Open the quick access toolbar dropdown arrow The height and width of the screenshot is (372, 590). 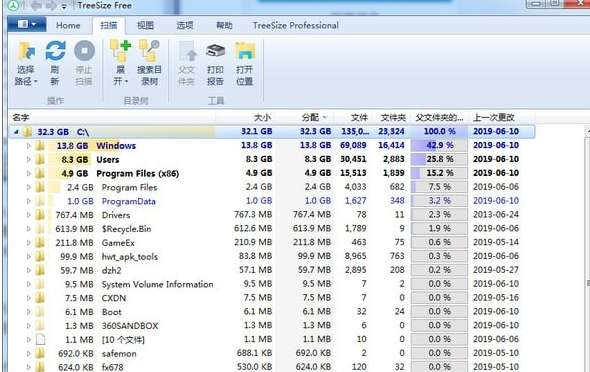64,6
